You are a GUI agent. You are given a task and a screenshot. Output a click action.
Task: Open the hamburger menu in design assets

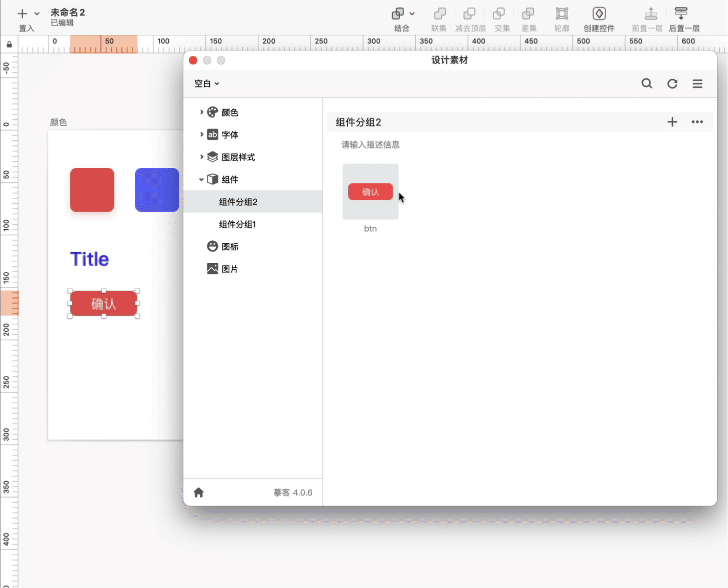pos(697,83)
